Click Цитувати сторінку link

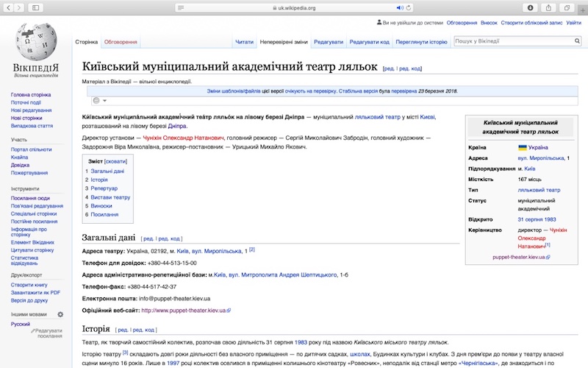tap(32, 250)
